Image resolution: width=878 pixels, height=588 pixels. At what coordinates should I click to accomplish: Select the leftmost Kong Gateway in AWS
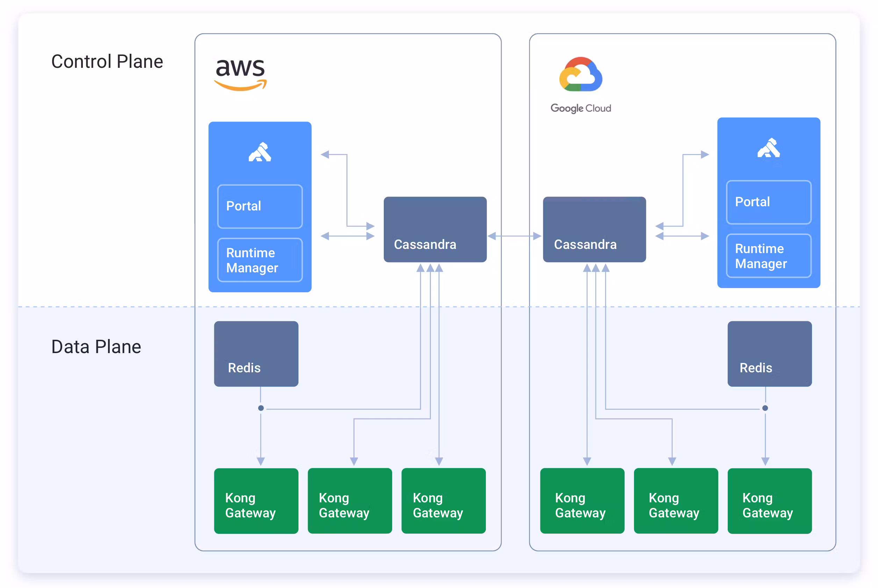pyautogui.click(x=256, y=501)
